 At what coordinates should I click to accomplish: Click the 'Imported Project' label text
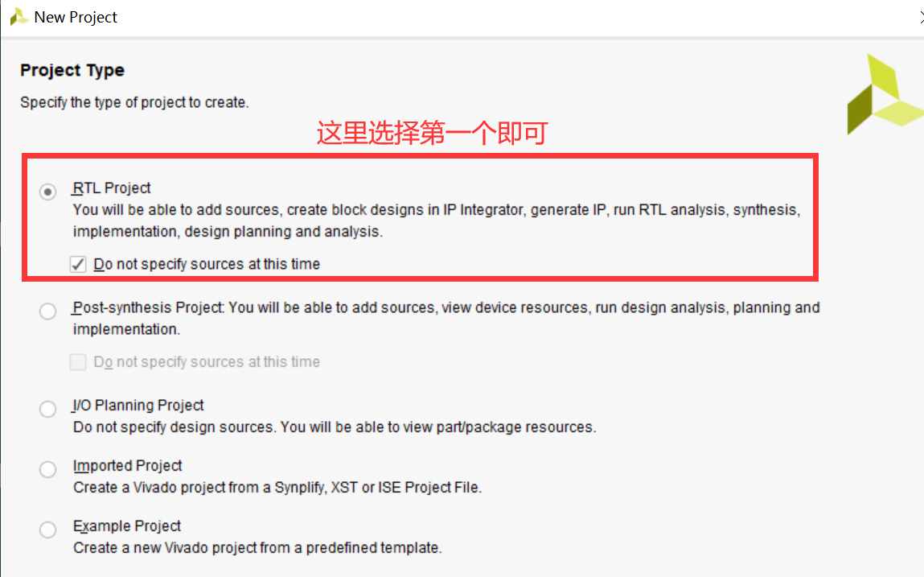pyautogui.click(x=128, y=466)
